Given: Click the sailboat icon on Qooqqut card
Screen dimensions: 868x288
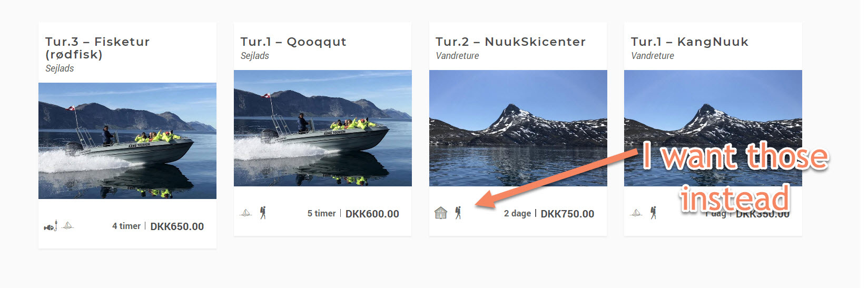Looking at the screenshot, I should [246, 213].
